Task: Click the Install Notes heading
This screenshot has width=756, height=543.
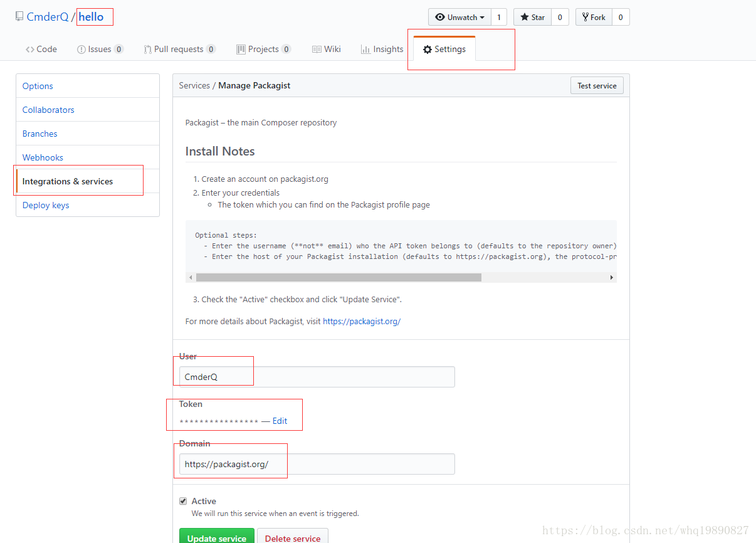Action: click(x=220, y=151)
